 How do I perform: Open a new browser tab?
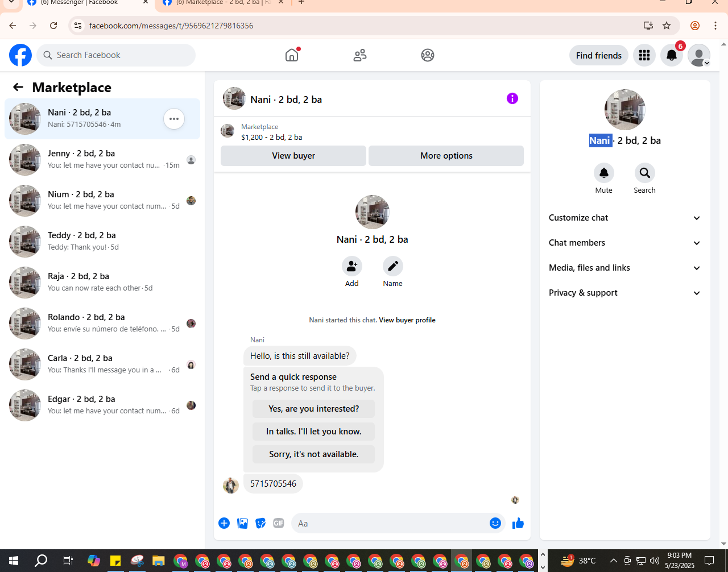pos(301,2)
